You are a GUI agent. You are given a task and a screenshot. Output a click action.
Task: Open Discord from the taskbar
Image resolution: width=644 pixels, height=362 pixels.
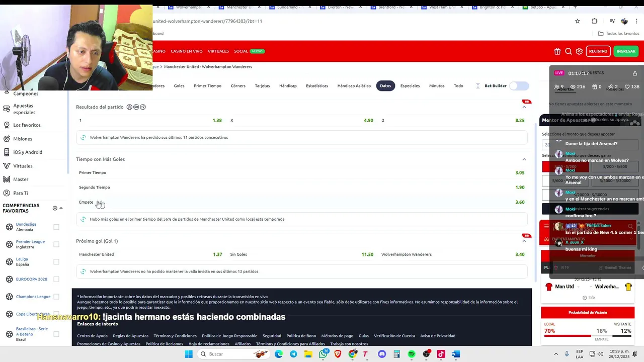tap(382, 354)
